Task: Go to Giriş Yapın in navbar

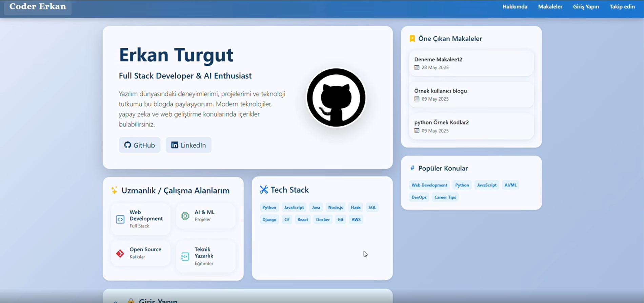Action: 586,7
